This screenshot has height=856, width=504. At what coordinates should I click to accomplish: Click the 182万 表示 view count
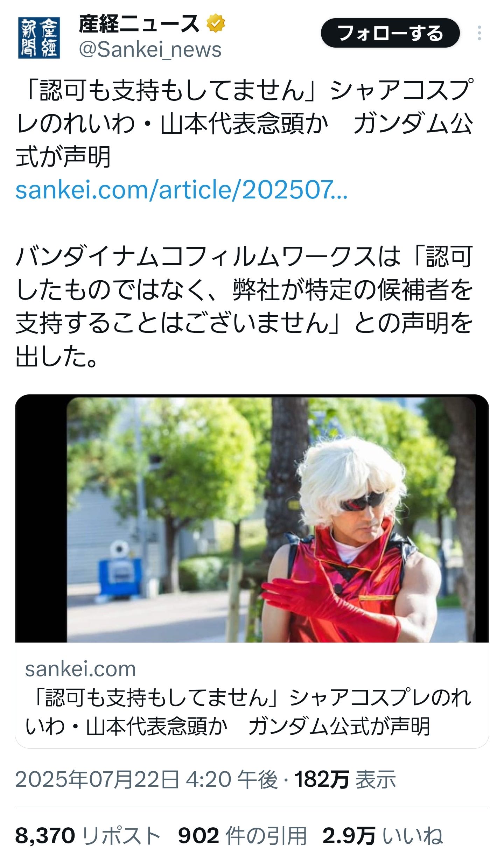[x=345, y=779]
